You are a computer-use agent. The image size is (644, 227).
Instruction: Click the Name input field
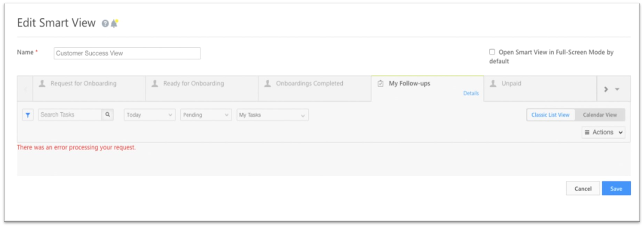click(x=127, y=53)
